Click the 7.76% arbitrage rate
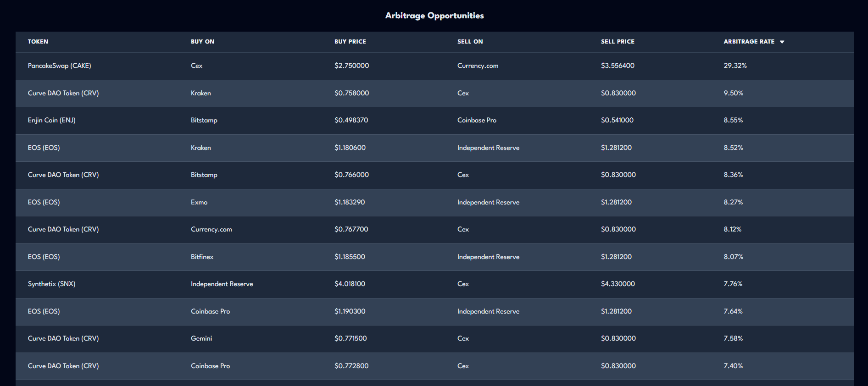The width and height of the screenshot is (868, 386). pyautogui.click(x=733, y=284)
